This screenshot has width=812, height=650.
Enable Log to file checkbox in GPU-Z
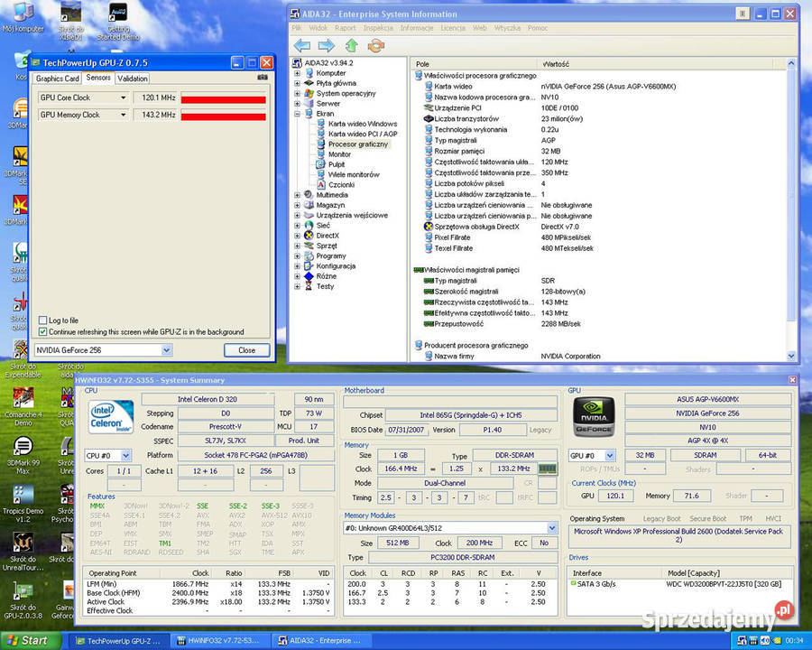43,320
